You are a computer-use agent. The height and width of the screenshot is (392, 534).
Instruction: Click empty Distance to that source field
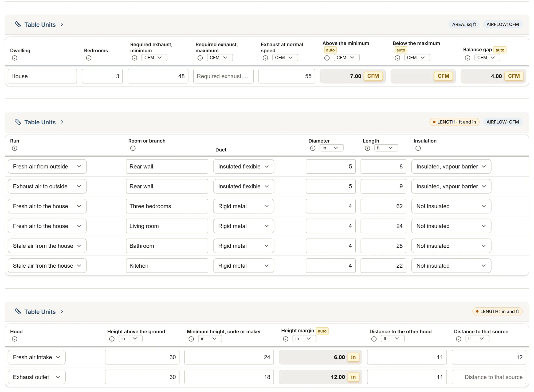click(489, 377)
